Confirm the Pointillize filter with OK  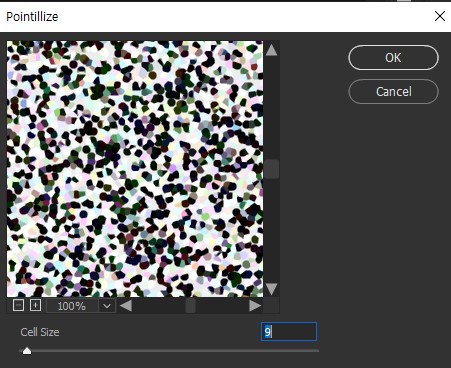pos(393,58)
